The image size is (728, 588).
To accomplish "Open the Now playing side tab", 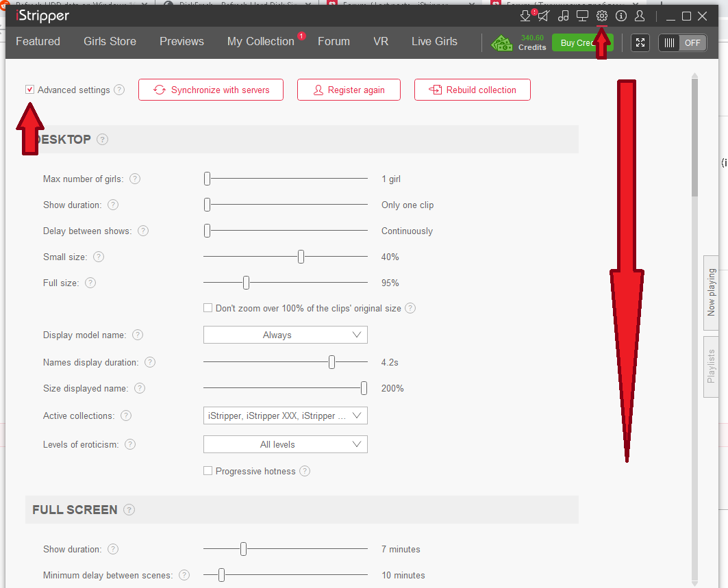I will pos(712,292).
